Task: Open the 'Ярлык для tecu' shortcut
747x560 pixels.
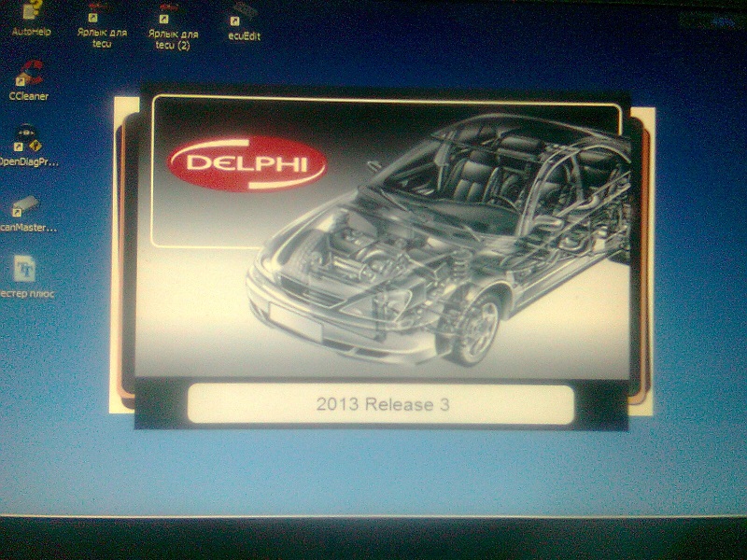Action: [102, 24]
